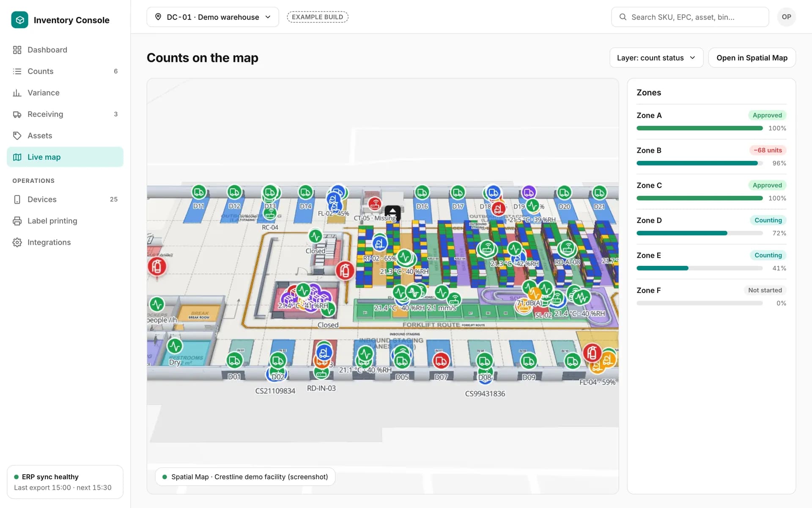This screenshot has width=812, height=508.
Task: Focus the Search SKU, EPC, asset field
Action: click(x=690, y=17)
